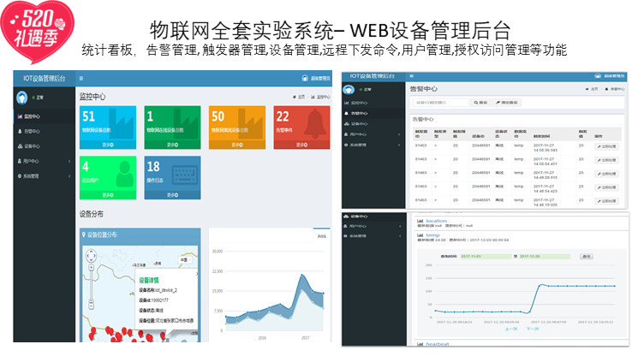Click chart icon next to temp heading
The image size is (644, 362).
[x=420, y=234]
